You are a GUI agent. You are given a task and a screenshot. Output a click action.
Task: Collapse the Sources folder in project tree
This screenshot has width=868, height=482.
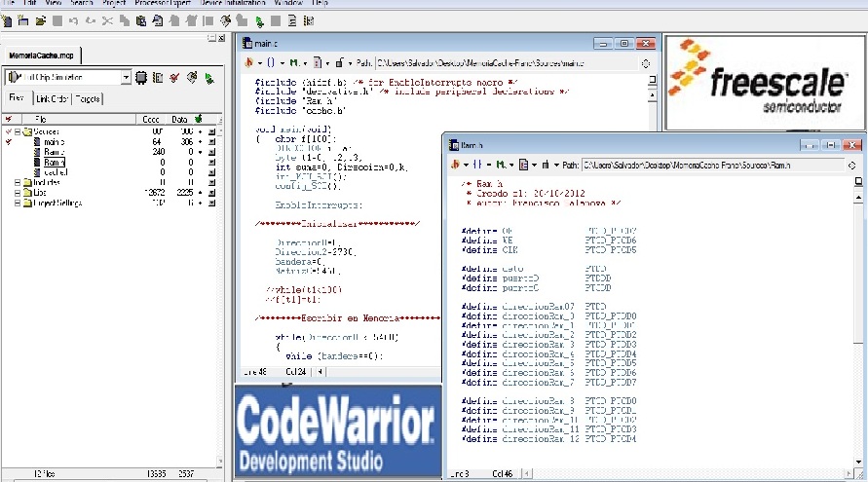pyautogui.click(x=18, y=130)
